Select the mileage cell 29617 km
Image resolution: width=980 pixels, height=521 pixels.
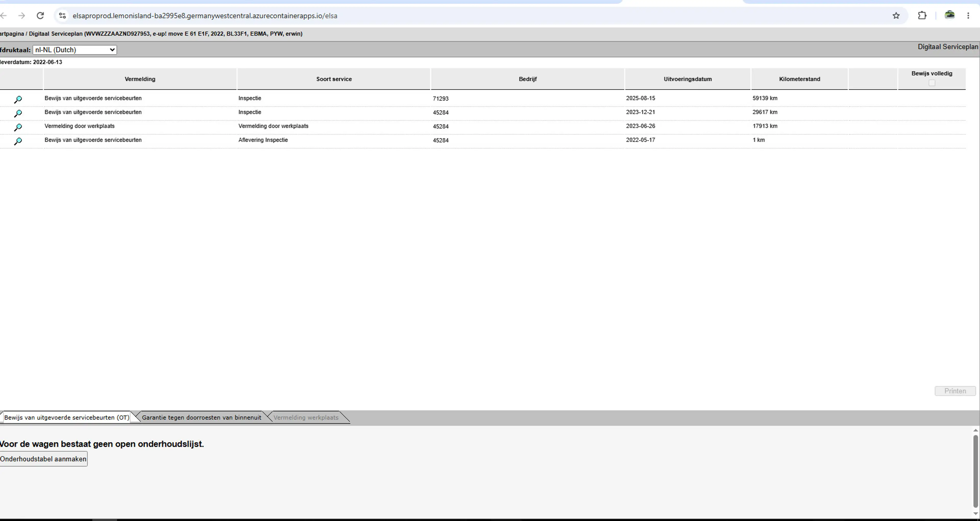(x=765, y=112)
